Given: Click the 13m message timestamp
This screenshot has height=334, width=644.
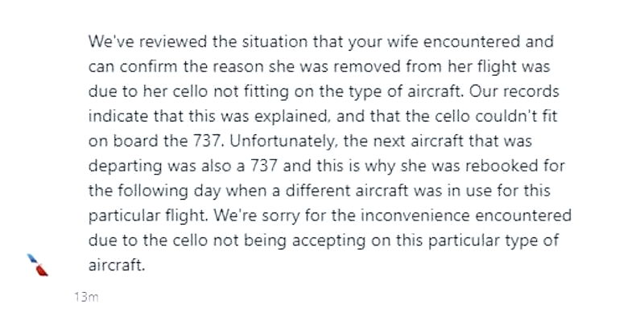Looking at the screenshot, I should [84, 297].
